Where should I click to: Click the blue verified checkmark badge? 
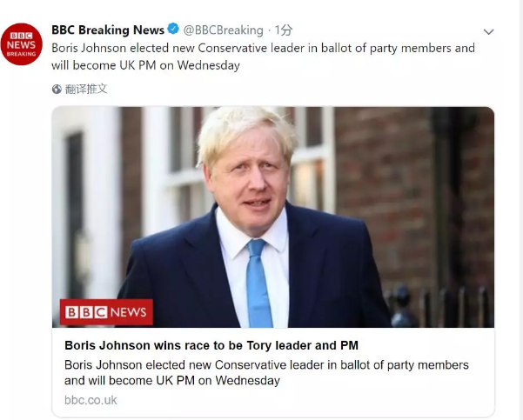(172, 30)
